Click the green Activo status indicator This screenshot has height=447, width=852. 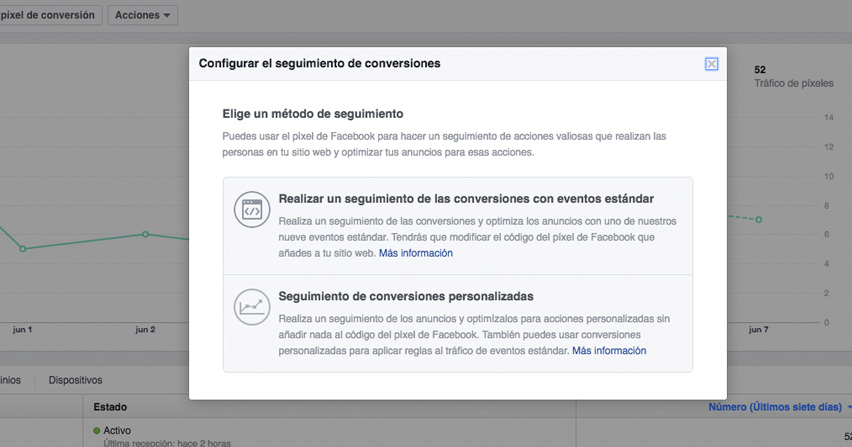(97, 431)
